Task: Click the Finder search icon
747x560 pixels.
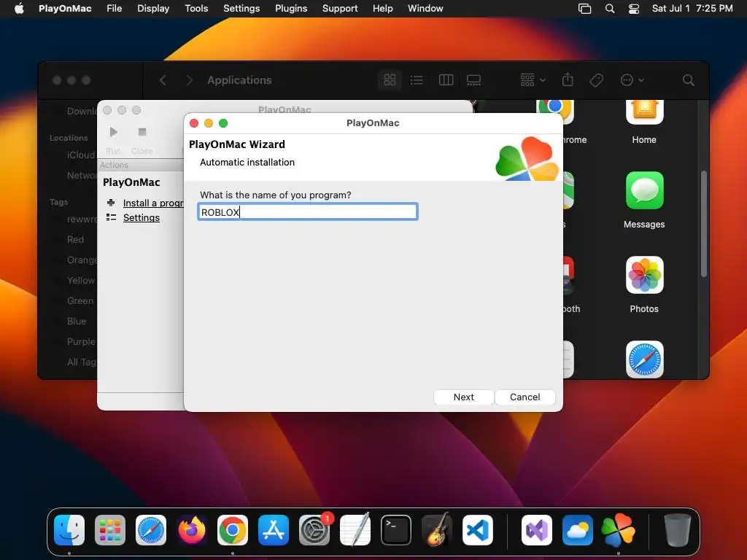Action: tap(688, 80)
